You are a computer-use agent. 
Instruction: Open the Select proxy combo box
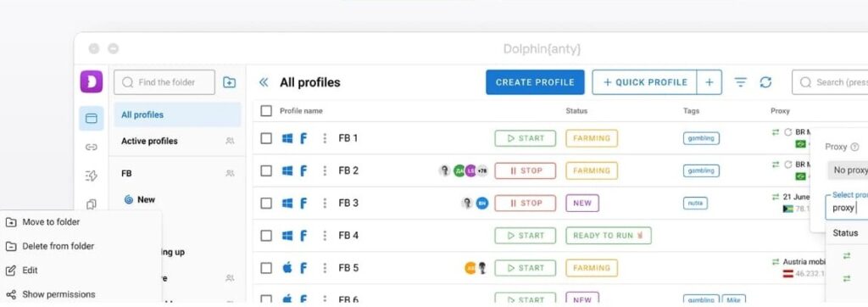pyautogui.click(x=847, y=207)
